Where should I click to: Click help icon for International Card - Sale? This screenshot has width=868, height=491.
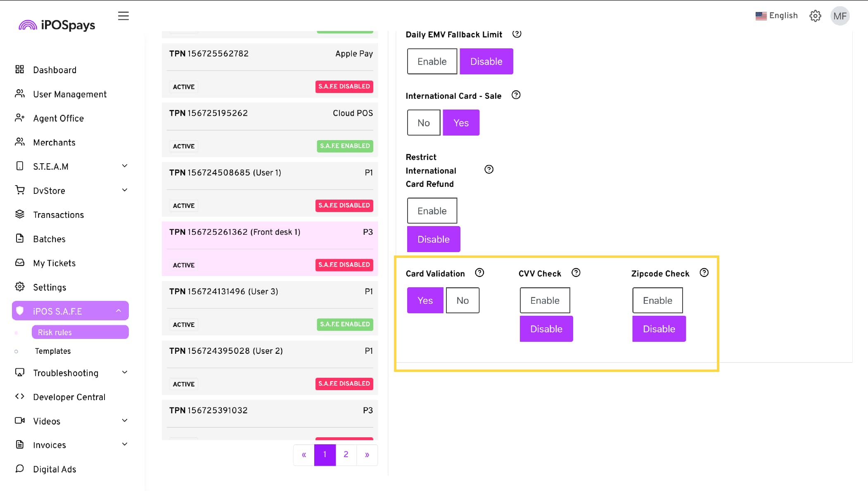pyautogui.click(x=516, y=95)
